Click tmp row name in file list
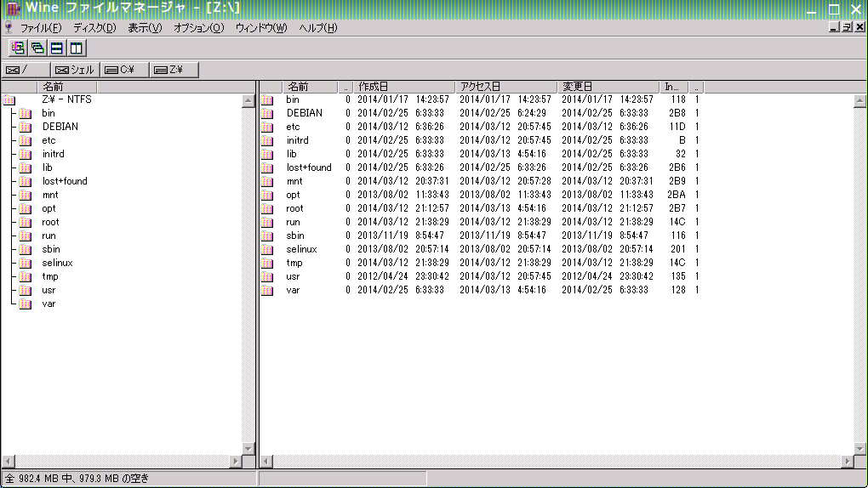868x488 pixels. click(x=294, y=263)
